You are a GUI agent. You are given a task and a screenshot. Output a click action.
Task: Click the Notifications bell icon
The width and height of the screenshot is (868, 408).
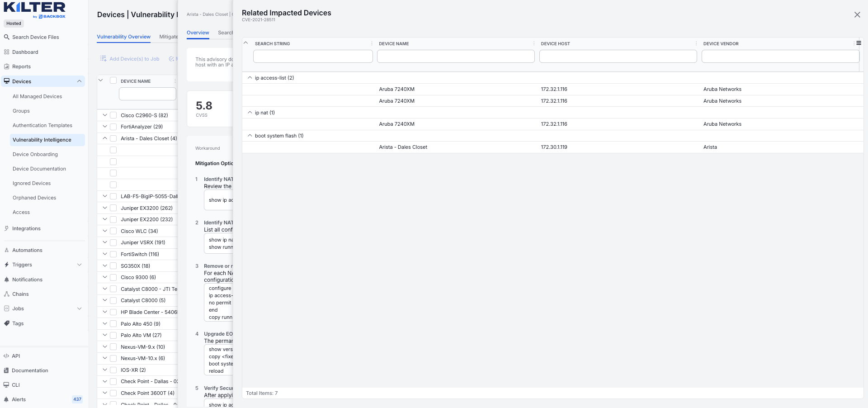6,280
